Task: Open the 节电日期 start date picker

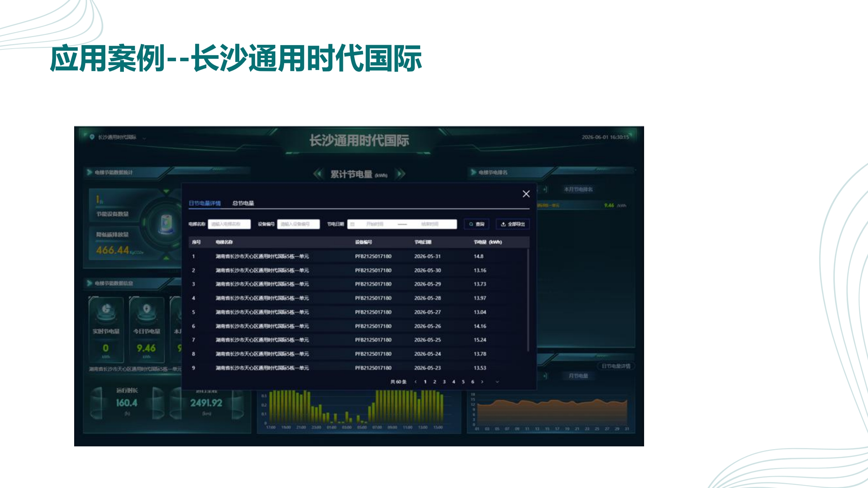Action: (x=375, y=224)
